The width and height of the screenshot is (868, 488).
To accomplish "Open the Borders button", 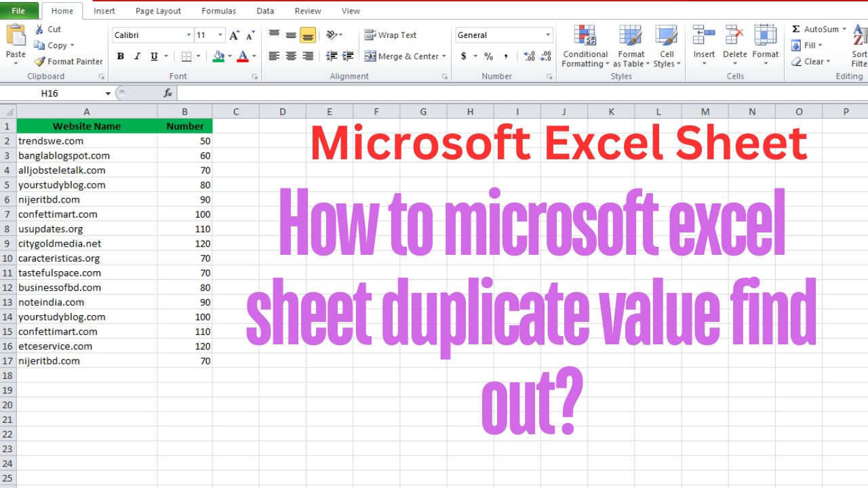I will (187, 56).
